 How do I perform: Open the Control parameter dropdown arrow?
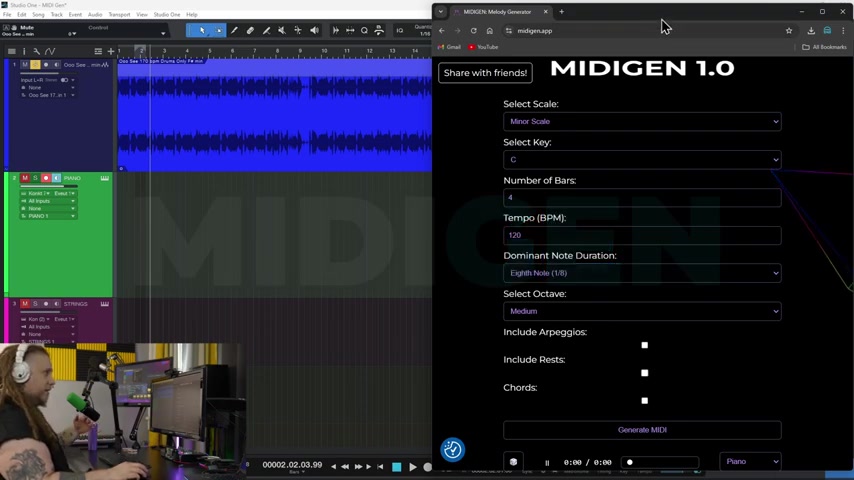tap(163, 34)
